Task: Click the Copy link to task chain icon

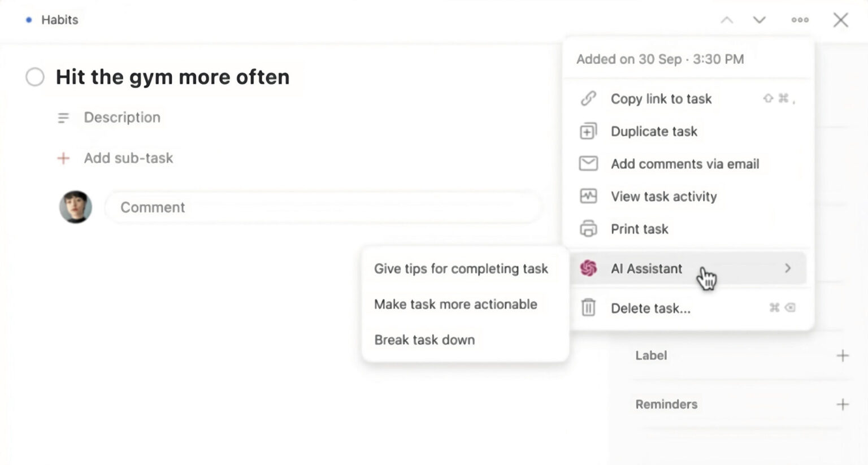Action: (588, 98)
